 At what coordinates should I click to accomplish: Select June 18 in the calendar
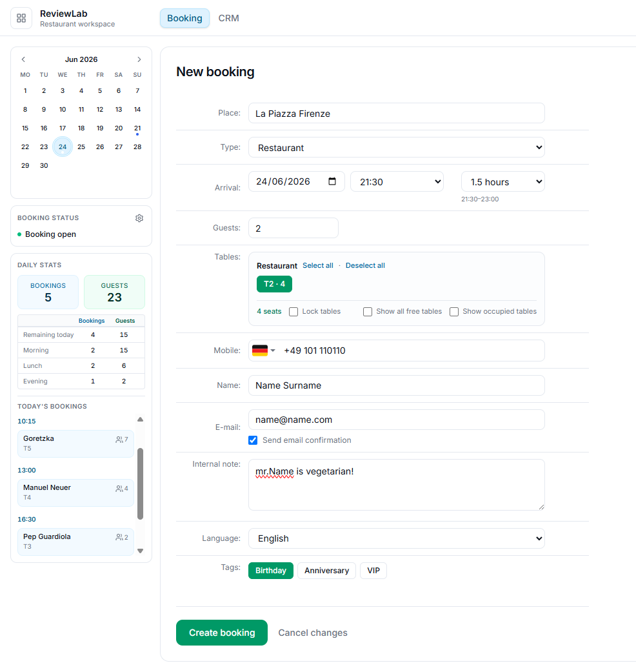coord(81,128)
